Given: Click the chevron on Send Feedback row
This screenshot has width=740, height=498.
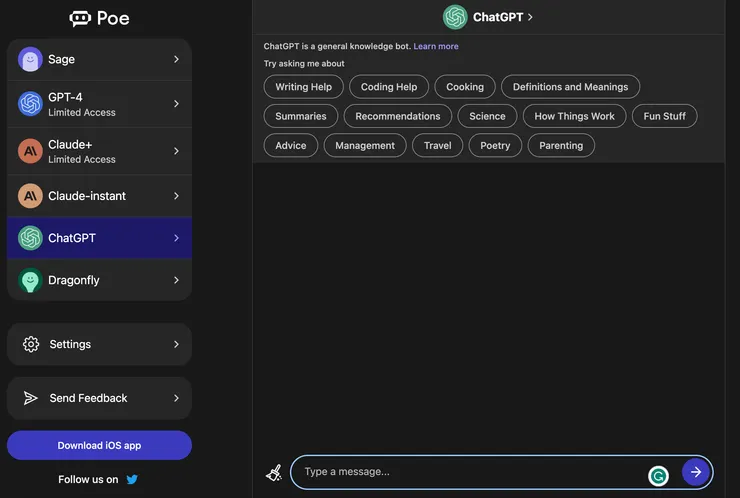Looking at the screenshot, I should click(176, 398).
